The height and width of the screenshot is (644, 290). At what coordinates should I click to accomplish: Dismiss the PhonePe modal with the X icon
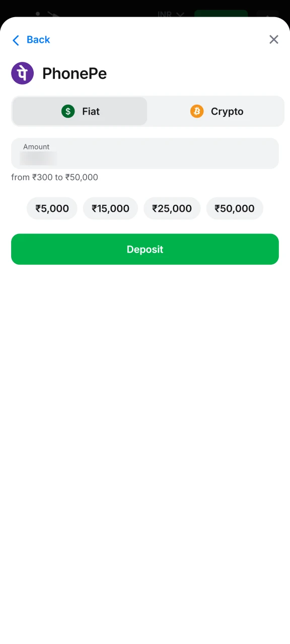(x=273, y=39)
